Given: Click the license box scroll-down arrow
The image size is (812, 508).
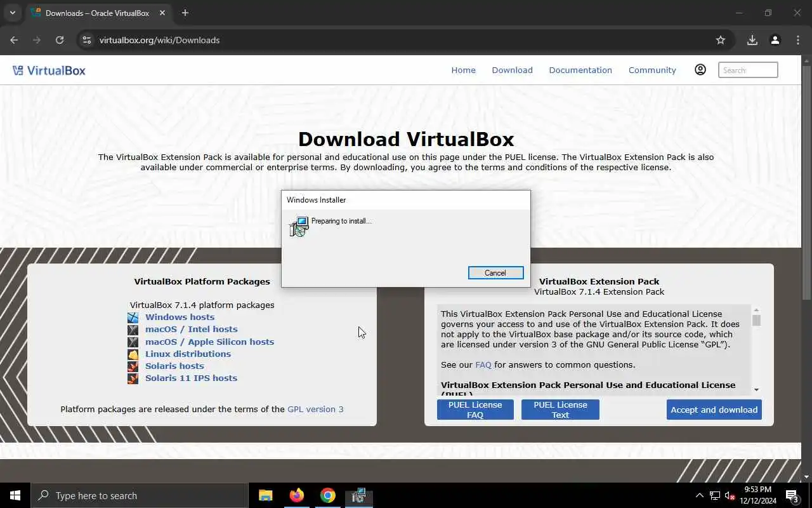Looking at the screenshot, I should click(756, 390).
